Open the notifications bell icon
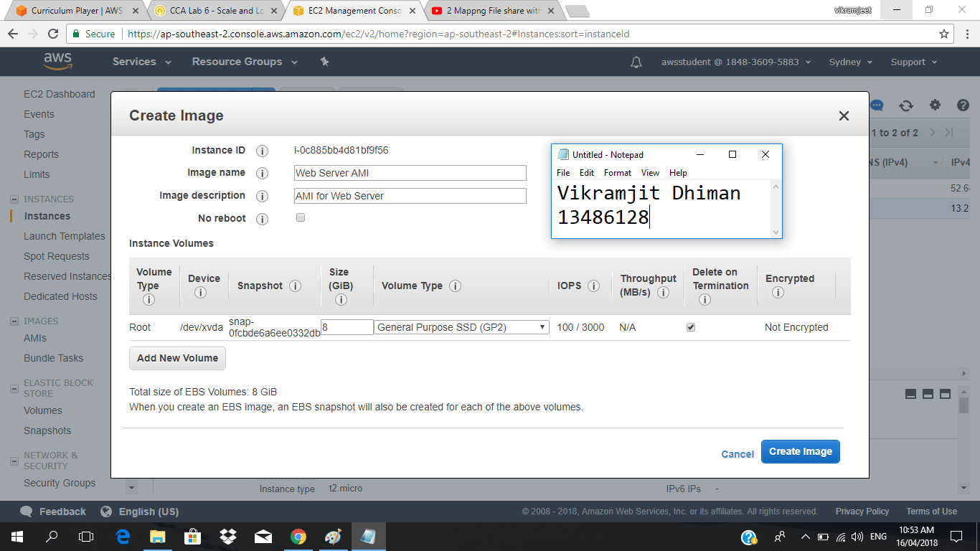 636,62
